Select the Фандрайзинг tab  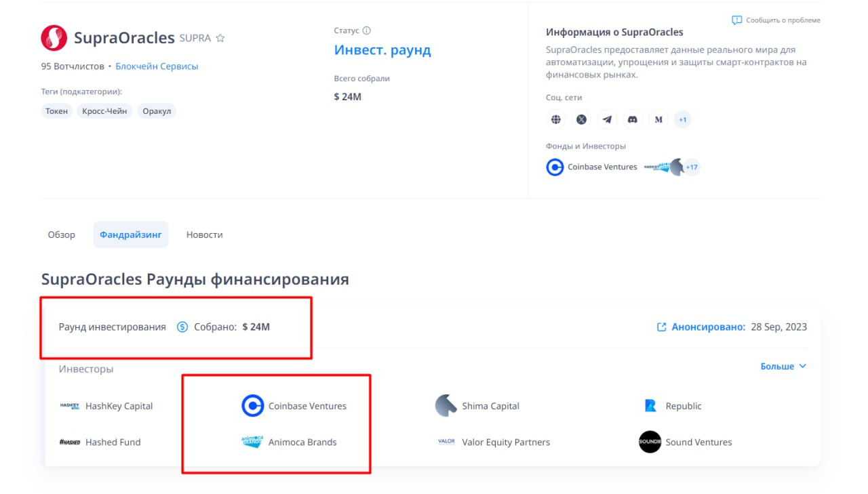click(131, 234)
